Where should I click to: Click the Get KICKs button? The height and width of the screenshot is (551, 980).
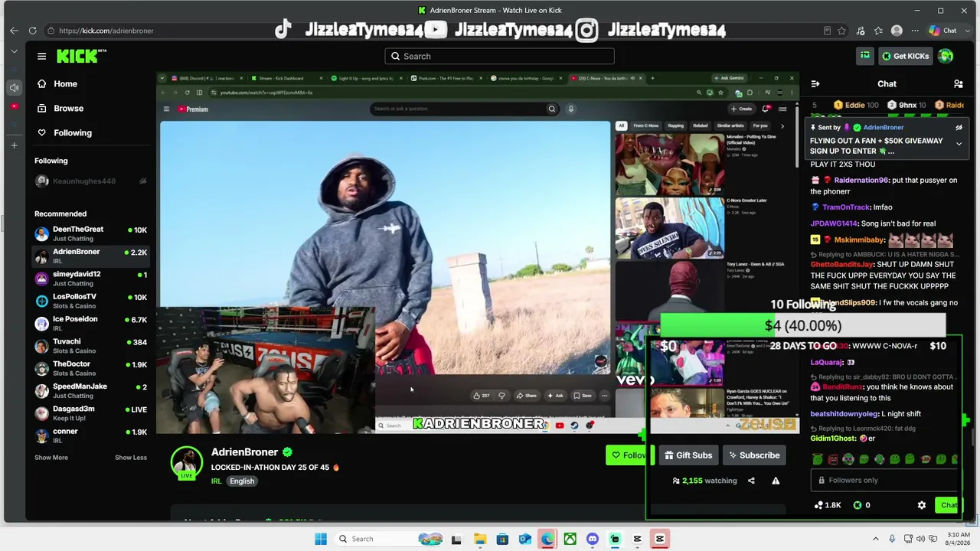click(904, 56)
